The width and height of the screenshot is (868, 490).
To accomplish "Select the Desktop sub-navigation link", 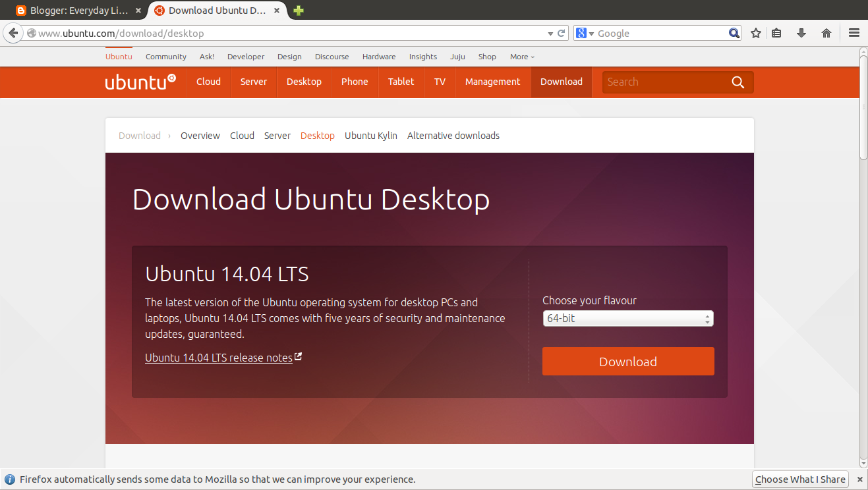I will click(318, 136).
